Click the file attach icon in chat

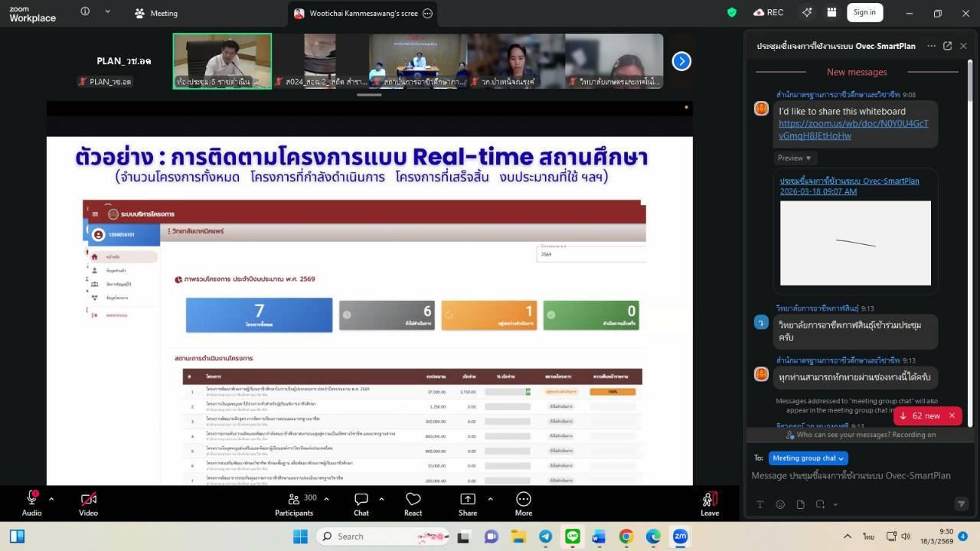(x=800, y=504)
